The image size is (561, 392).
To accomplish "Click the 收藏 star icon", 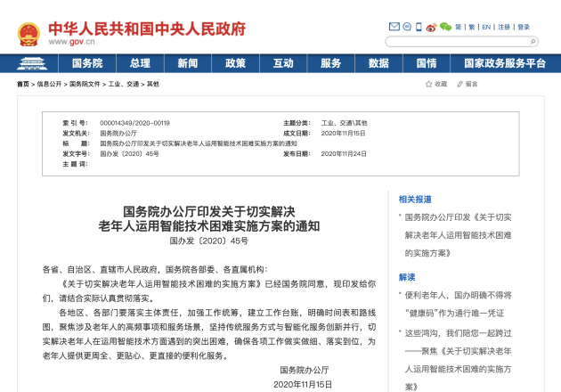I will [427, 84].
